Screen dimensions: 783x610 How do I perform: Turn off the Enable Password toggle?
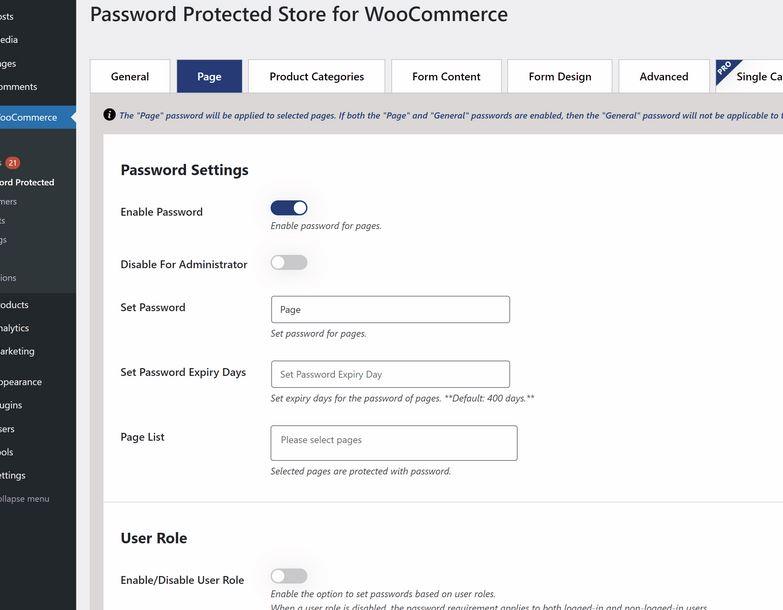(x=289, y=208)
